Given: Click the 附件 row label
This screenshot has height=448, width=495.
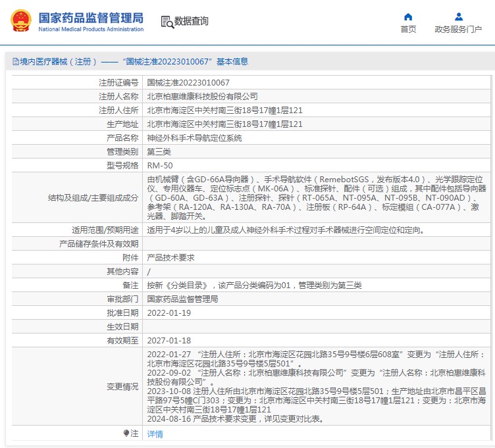Looking at the screenshot, I should [130, 258].
